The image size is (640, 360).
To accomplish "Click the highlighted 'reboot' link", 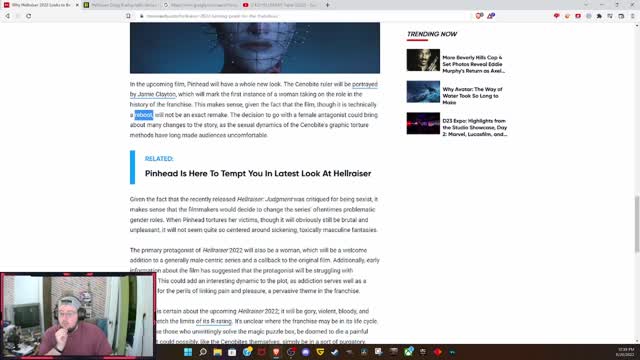I will pyautogui.click(x=144, y=115).
